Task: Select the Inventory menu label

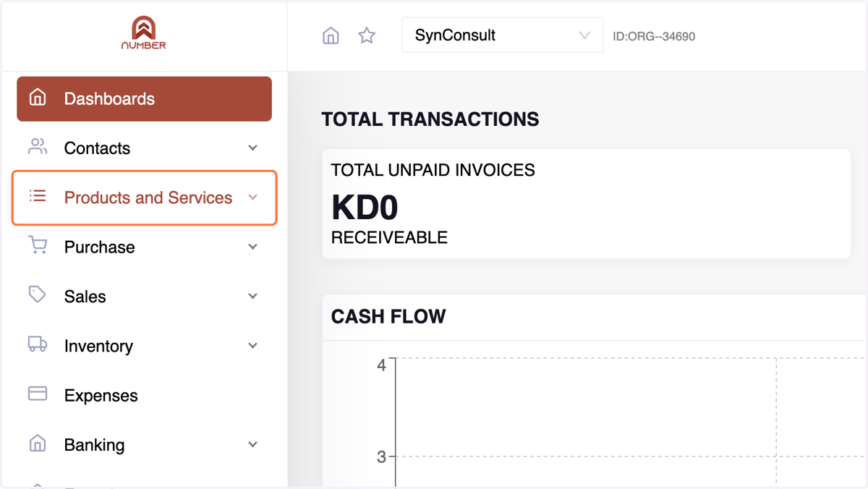Action: [x=98, y=346]
